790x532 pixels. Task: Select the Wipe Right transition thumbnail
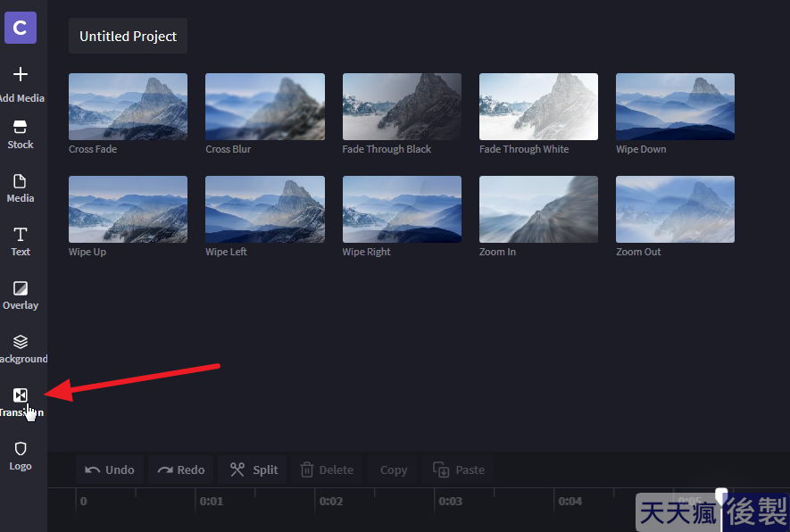[x=402, y=209]
